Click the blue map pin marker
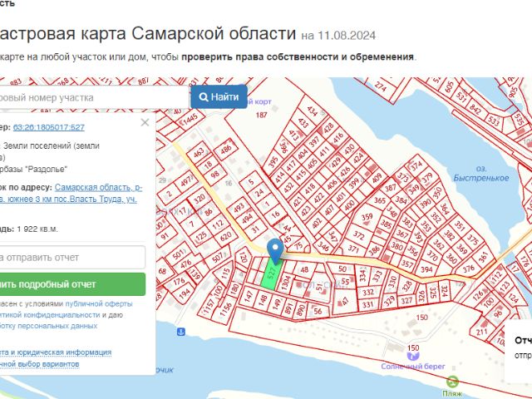The width and height of the screenshot is (532, 399). [275, 250]
